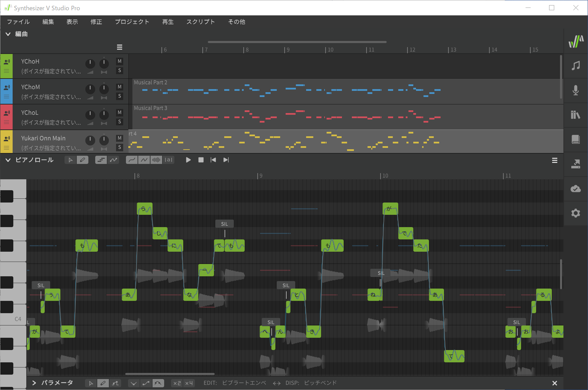588x390 pixels.
Task: Open the Voice microphone panel
Action: tap(576, 90)
